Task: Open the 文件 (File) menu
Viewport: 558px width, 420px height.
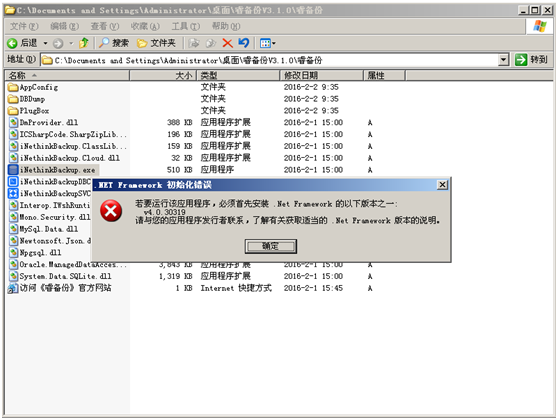Action: [24, 26]
